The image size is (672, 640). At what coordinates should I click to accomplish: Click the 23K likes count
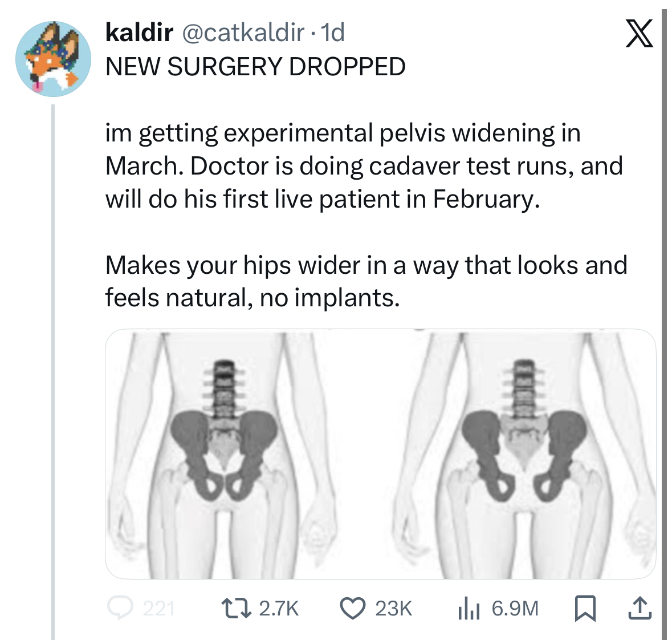click(393, 609)
